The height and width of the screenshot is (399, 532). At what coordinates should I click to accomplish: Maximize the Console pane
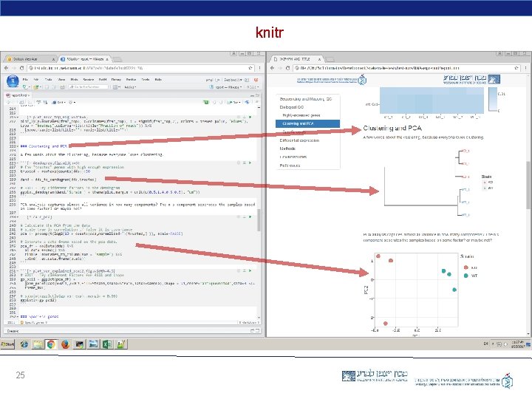(258, 330)
